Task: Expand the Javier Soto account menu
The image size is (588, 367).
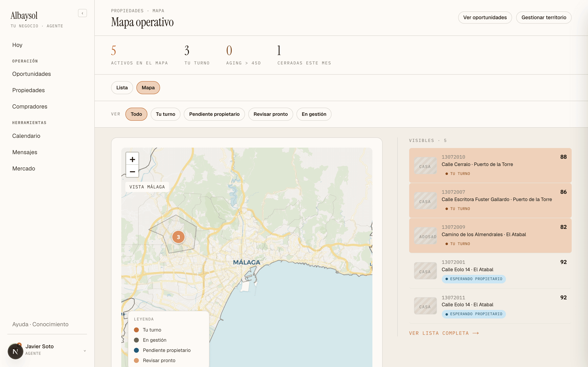Action: coord(85,351)
